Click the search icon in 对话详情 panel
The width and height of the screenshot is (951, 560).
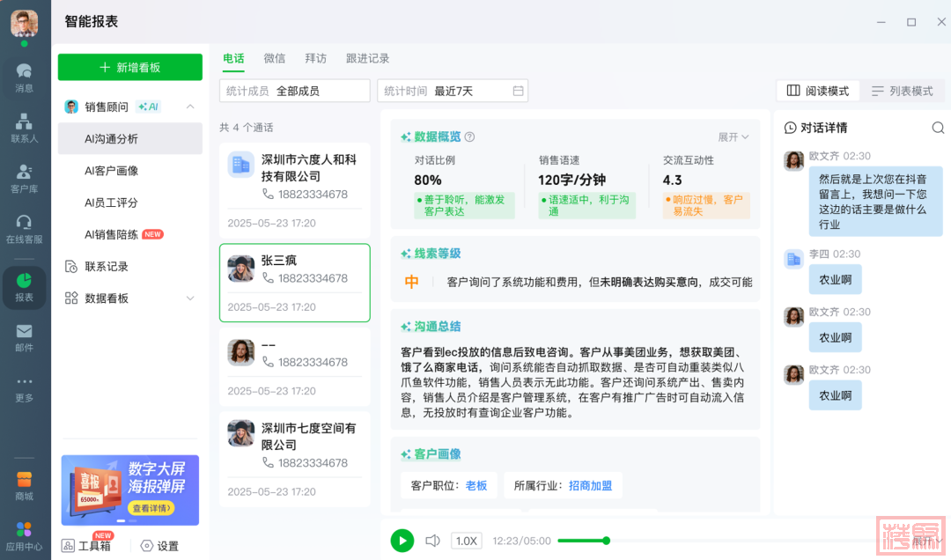point(938,128)
